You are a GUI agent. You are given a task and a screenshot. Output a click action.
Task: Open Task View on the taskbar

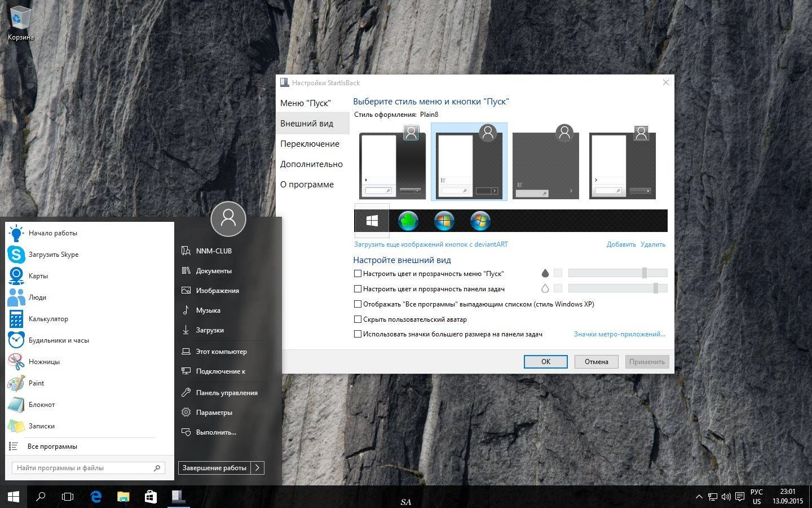[x=68, y=497]
